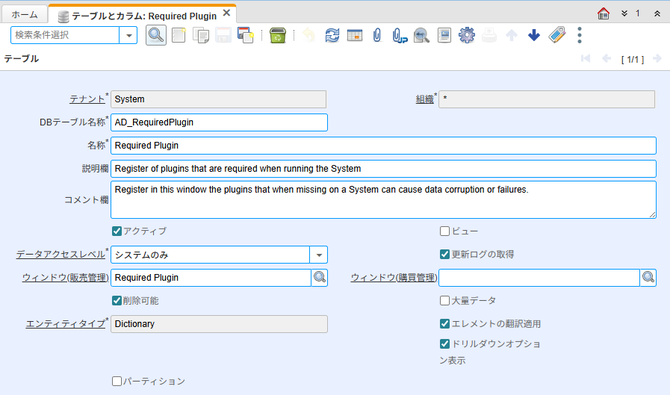The width and height of the screenshot is (670, 395).
Task: Go to parent record with up arrow
Action: click(x=511, y=35)
